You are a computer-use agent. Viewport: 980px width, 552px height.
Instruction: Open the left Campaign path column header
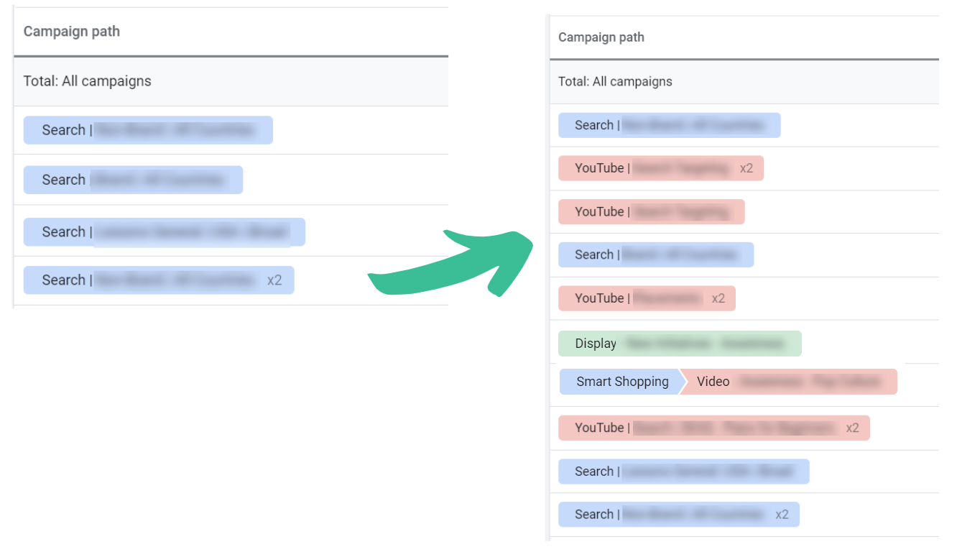click(x=71, y=31)
